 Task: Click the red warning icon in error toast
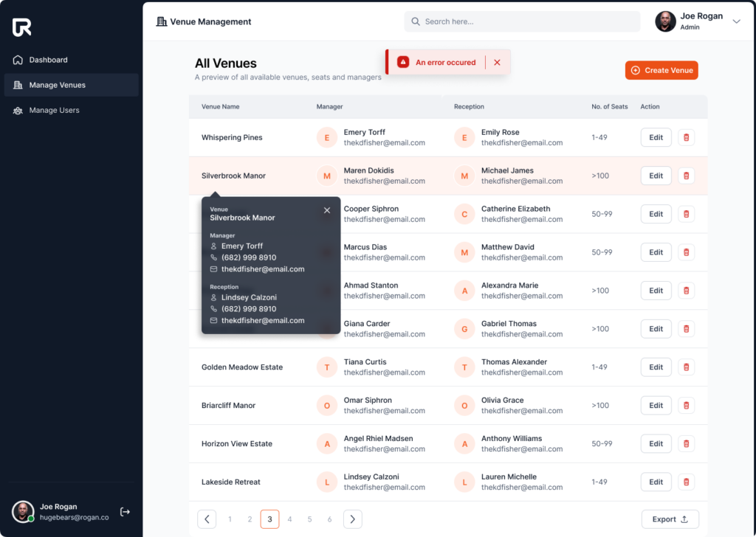click(x=403, y=63)
